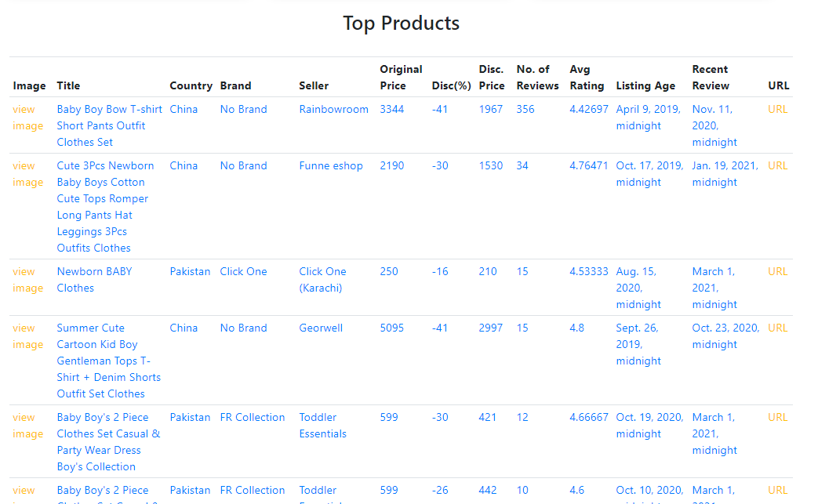Open the Rainbowroom seller link
818x504 pixels.
[333, 109]
